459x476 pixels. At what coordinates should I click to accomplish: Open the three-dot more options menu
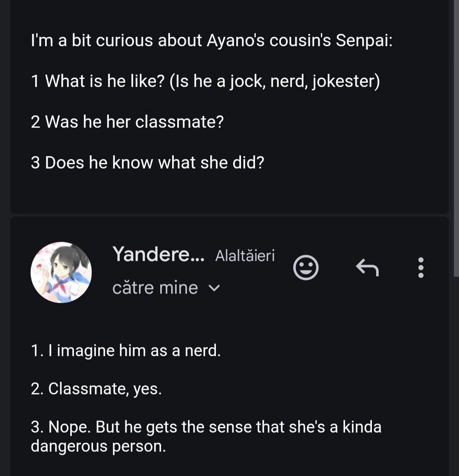coord(421,268)
